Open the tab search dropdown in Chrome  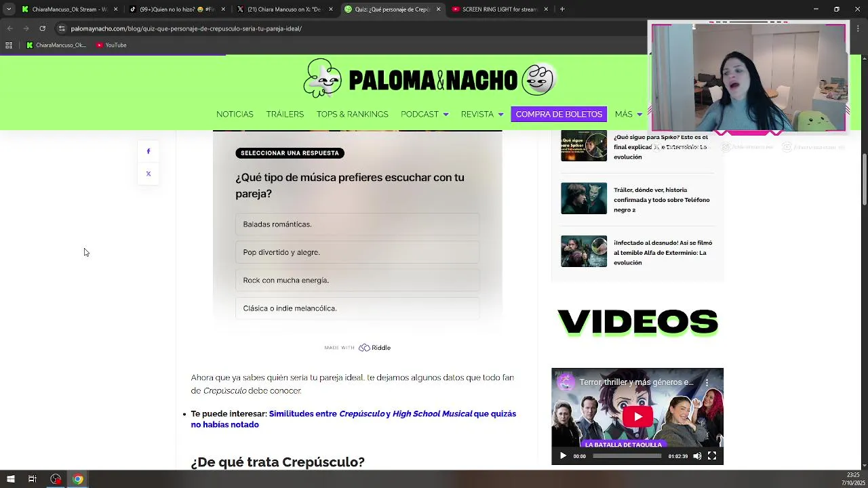click(x=8, y=9)
